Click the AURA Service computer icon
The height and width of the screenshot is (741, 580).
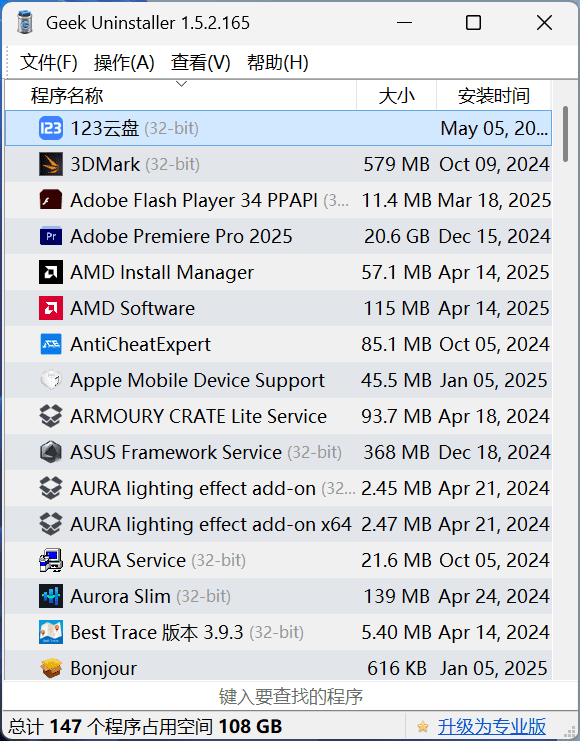(51, 560)
